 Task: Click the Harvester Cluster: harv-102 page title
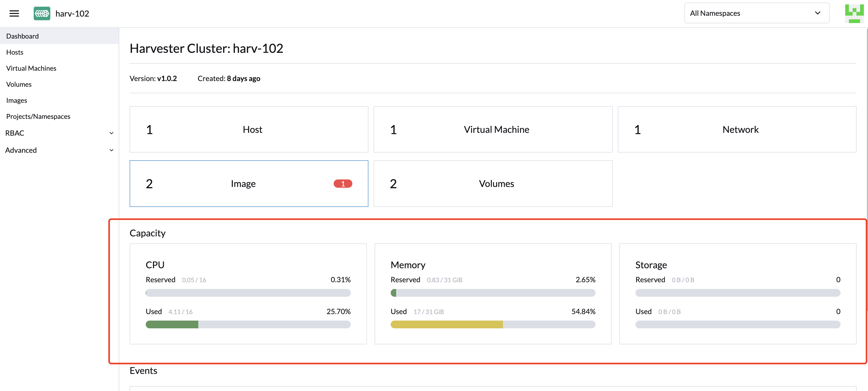pyautogui.click(x=206, y=48)
